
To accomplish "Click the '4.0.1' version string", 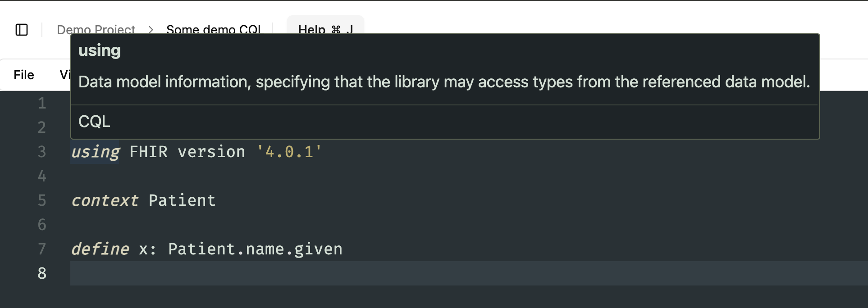I will [x=289, y=151].
